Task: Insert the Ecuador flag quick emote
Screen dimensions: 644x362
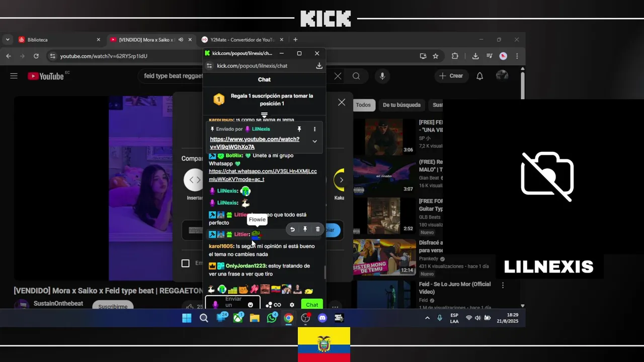Action: pos(276,289)
